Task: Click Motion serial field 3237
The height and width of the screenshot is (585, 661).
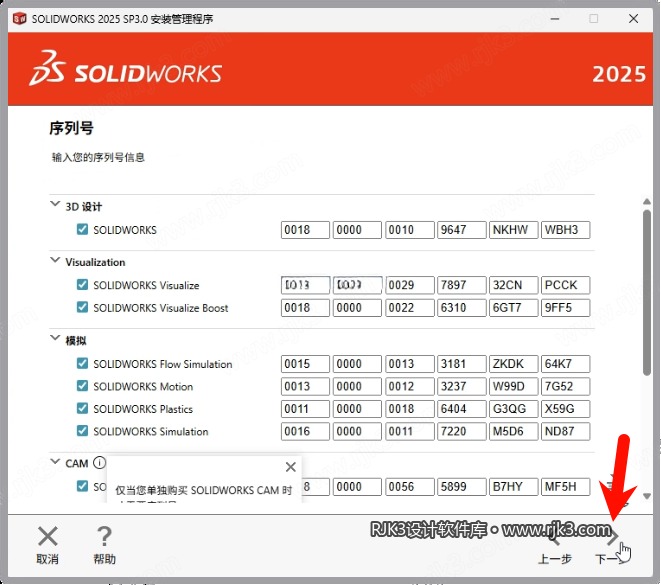Action: pyautogui.click(x=462, y=386)
